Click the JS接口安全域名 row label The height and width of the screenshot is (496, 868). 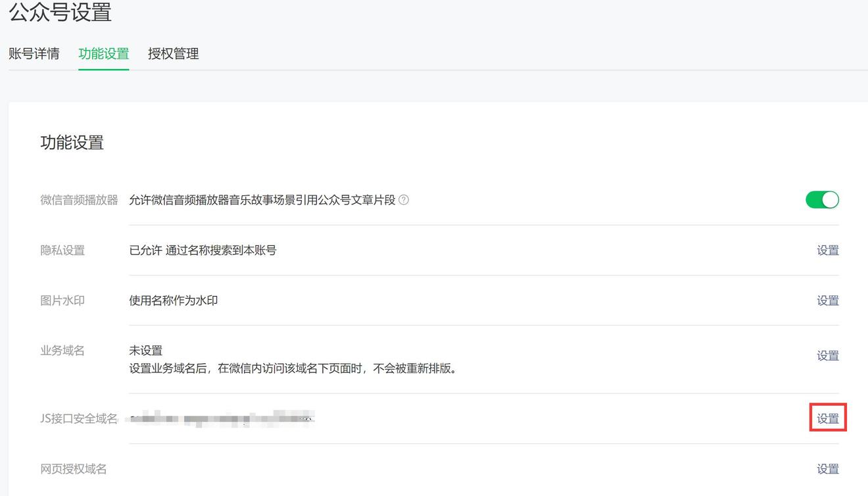[x=79, y=419]
